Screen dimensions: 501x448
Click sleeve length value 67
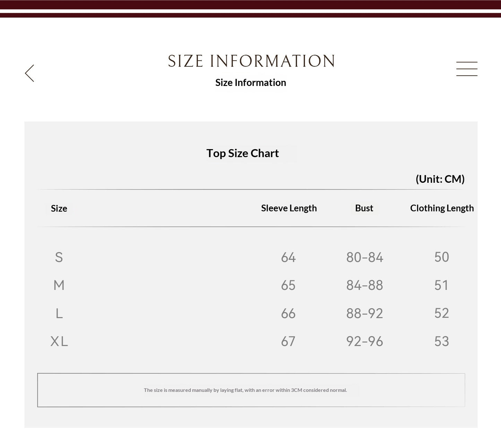(x=288, y=342)
